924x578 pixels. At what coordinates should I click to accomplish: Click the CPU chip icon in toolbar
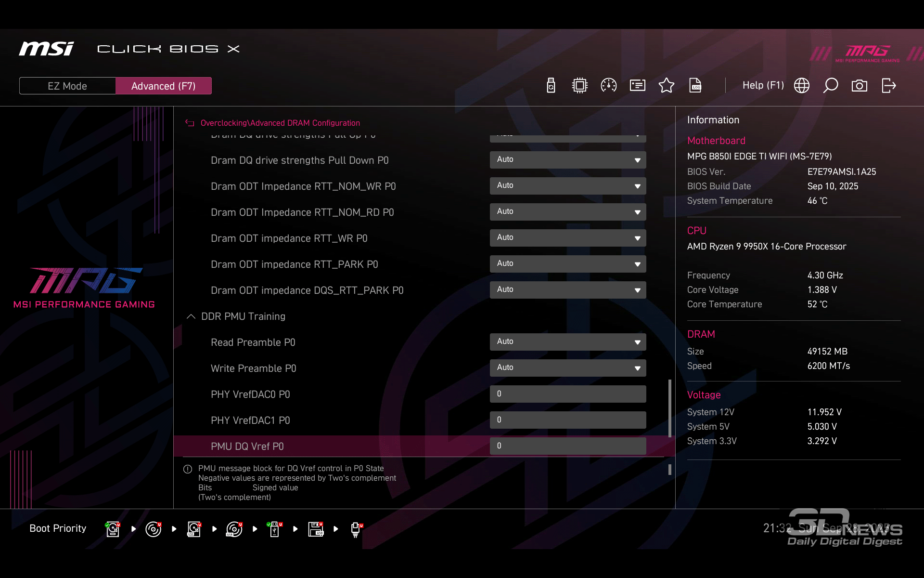pos(580,86)
